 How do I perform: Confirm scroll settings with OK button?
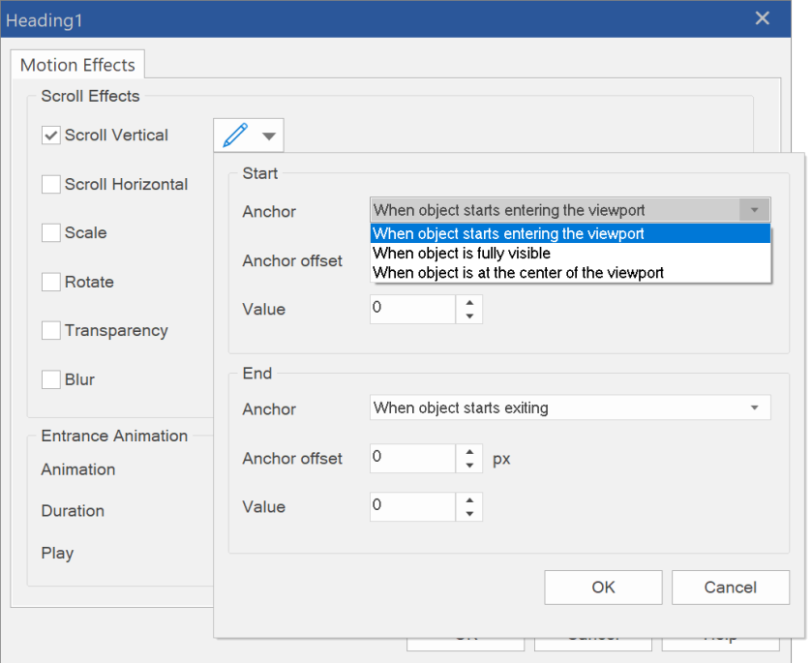tap(603, 588)
